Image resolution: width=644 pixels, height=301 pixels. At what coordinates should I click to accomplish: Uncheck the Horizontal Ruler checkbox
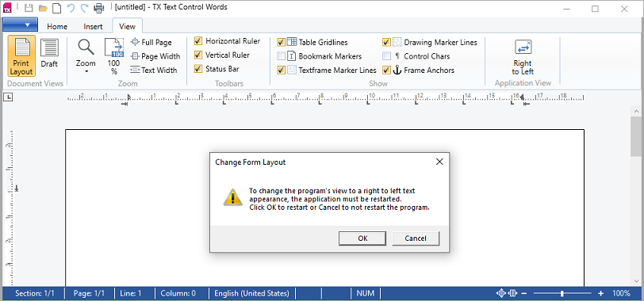pos(198,41)
